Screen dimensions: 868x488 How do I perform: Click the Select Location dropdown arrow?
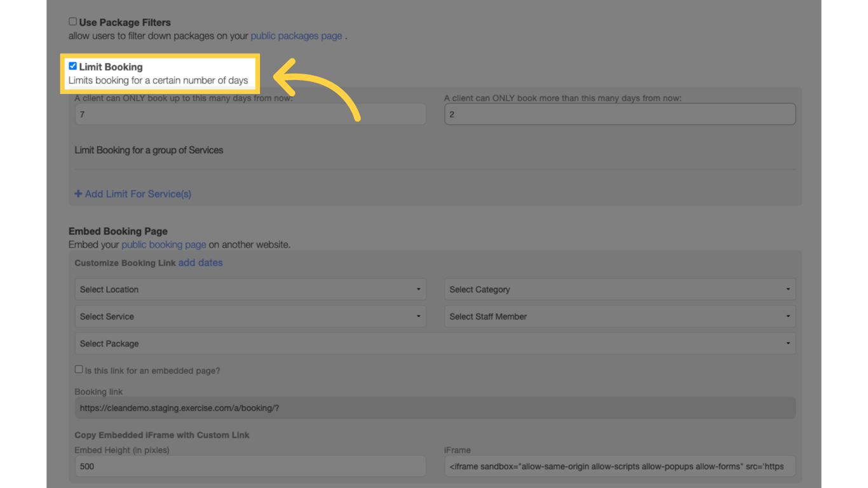419,289
